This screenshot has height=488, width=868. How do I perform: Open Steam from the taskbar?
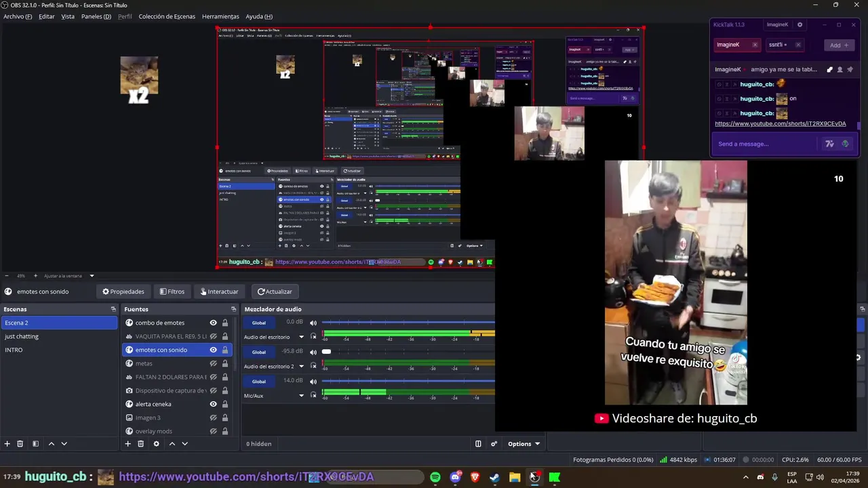pyautogui.click(x=494, y=477)
